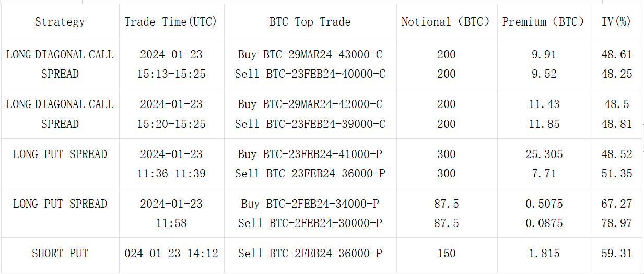This screenshot has width=644, height=274.
Task: Select Buy BTC-23FEB24-41000-P trade
Action: 310,154
